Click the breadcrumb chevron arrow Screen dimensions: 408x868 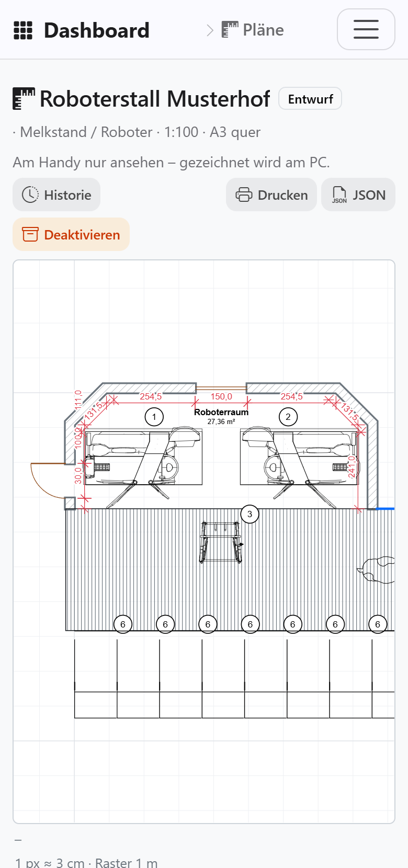pos(210,30)
